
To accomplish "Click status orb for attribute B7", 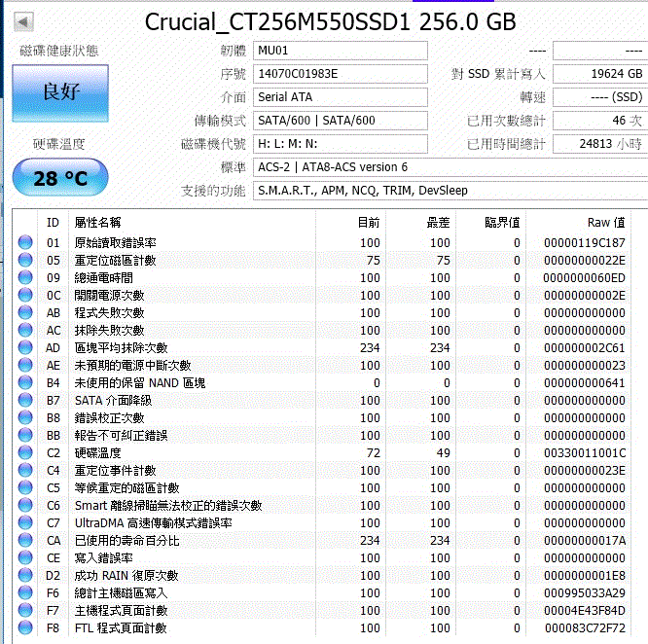I will (25, 400).
